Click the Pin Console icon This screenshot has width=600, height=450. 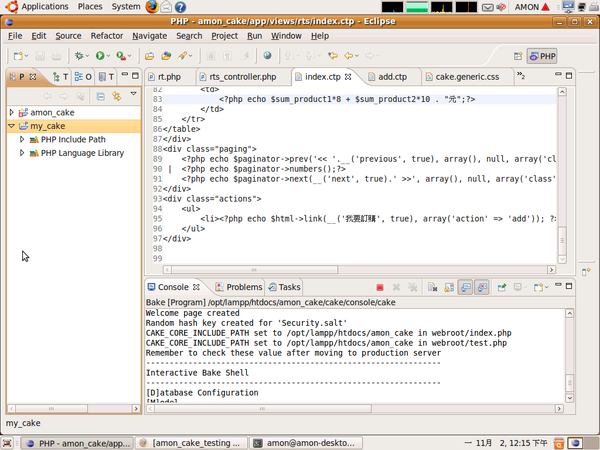pyautogui.click(x=500, y=288)
